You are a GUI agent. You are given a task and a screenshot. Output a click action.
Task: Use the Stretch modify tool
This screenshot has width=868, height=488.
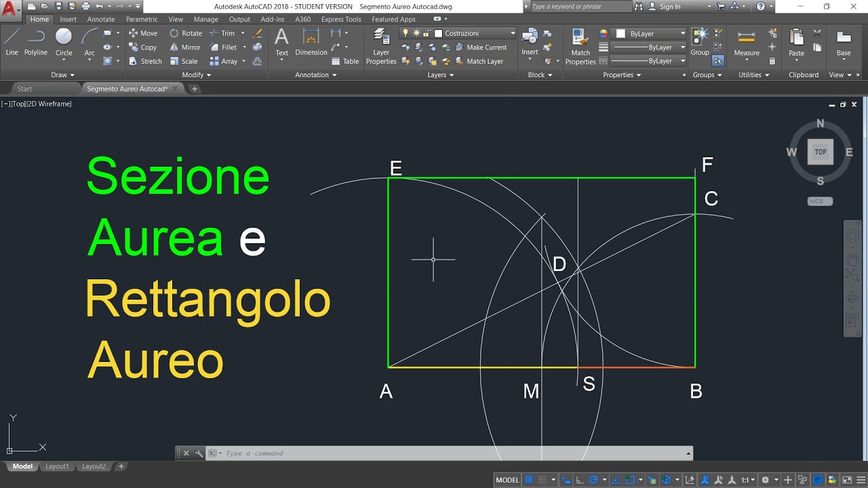pos(145,61)
